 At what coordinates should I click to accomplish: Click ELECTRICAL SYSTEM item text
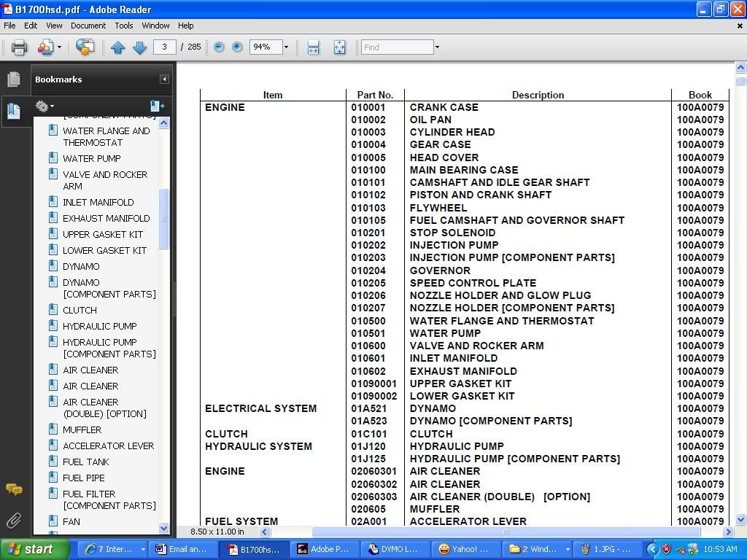tap(260, 408)
